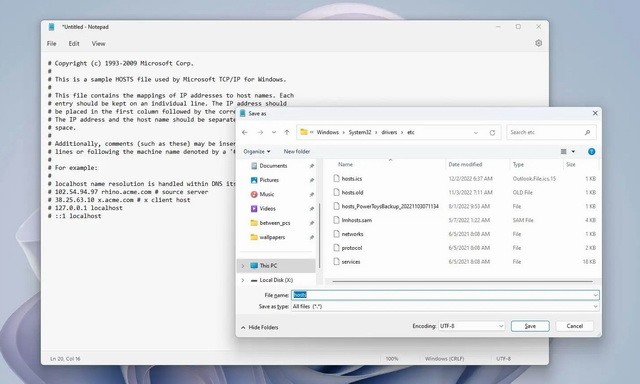Click UTF-8 in Notepad status bar

point(503,359)
